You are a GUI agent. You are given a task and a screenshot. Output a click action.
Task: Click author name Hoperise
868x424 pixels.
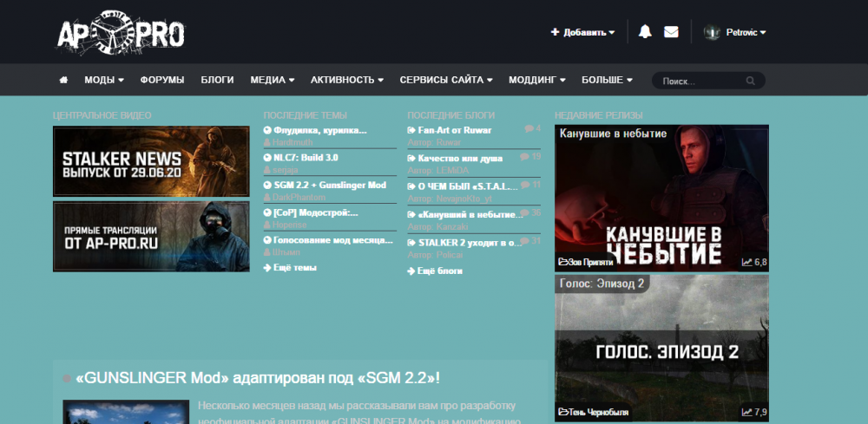(x=290, y=225)
